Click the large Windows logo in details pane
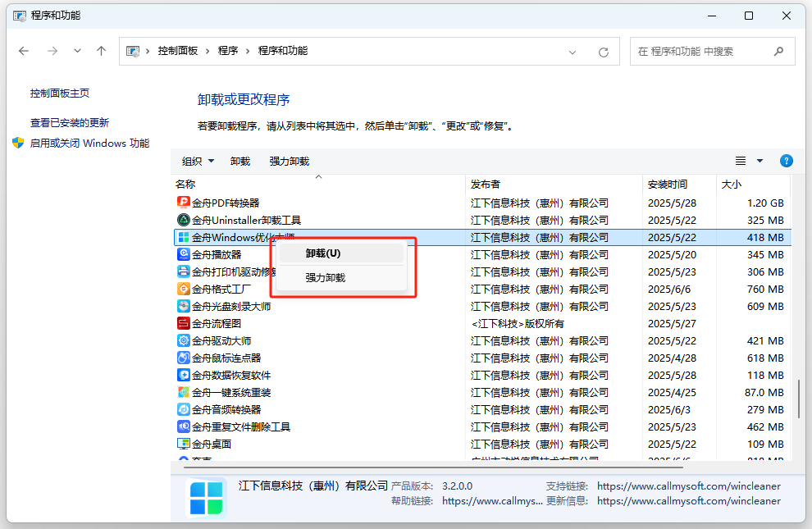The width and height of the screenshot is (812, 529). 206,498
